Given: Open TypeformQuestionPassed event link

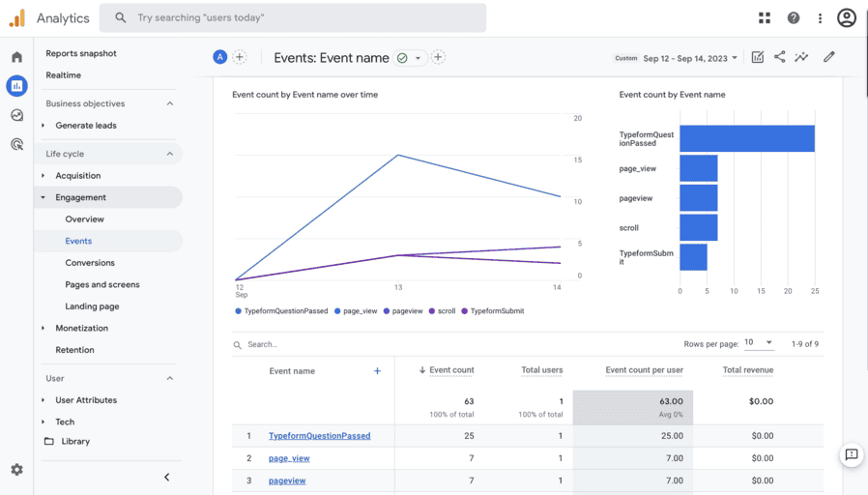Looking at the screenshot, I should coord(319,436).
